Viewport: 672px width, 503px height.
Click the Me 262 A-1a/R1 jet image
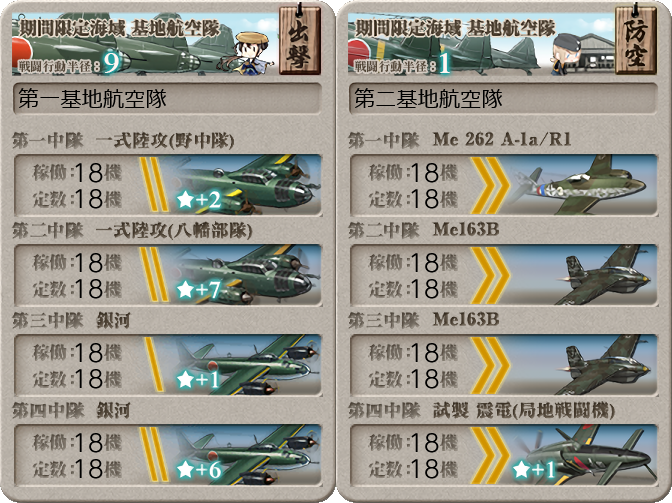click(583, 185)
